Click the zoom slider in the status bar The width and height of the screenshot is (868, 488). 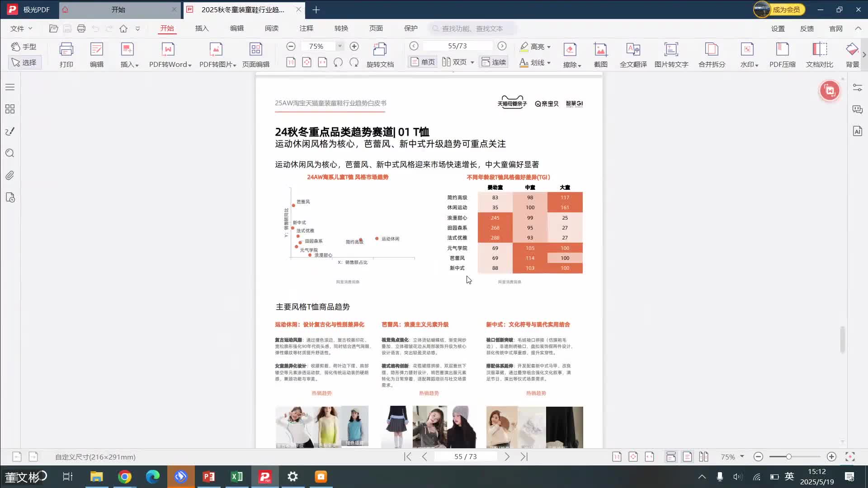click(x=789, y=456)
